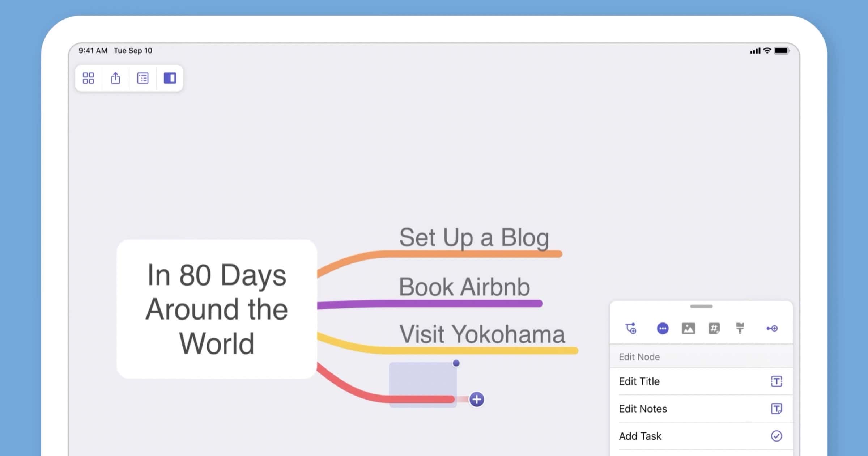Click the plus button on new node
Screen dimensions: 868x456
pos(476,400)
